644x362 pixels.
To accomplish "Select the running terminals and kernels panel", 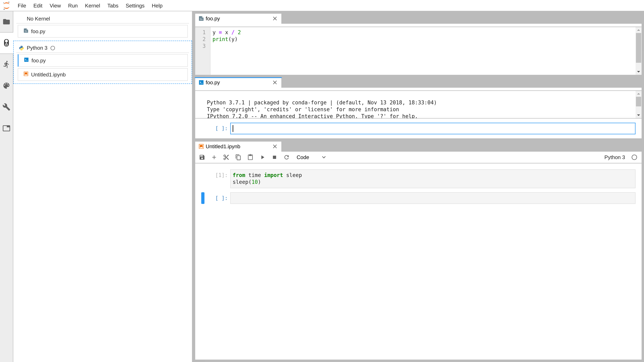I will pyautogui.click(x=7, y=43).
